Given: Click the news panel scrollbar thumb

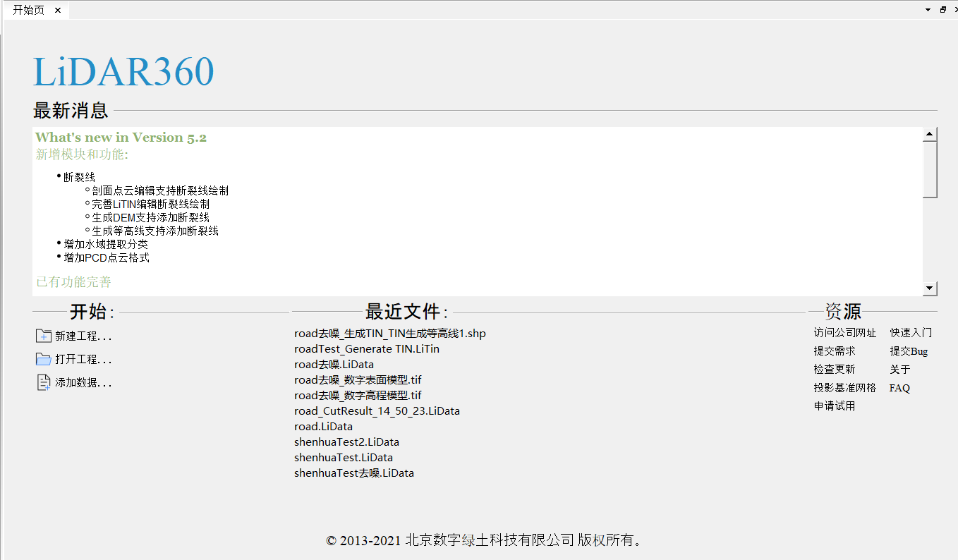Looking at the screenshot, I should pyautogui.click(x=930, y=169).
